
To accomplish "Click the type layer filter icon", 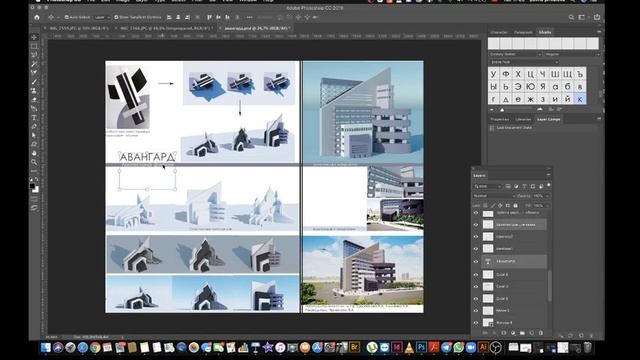I will 524,186.
